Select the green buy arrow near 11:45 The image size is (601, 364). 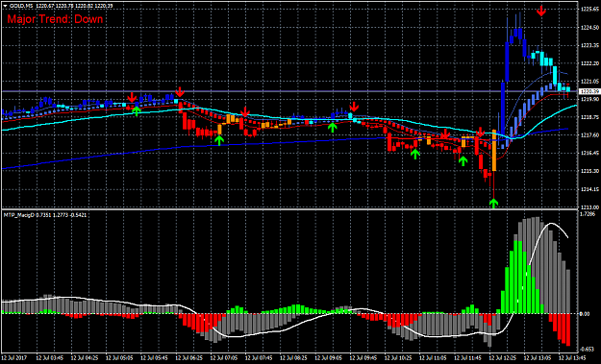[463, 160]
